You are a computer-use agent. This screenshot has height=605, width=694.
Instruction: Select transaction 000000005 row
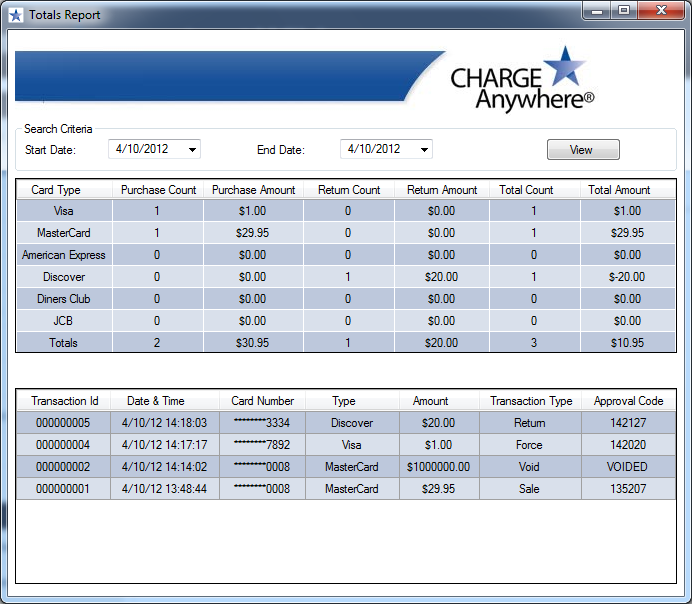pos(63,423)
